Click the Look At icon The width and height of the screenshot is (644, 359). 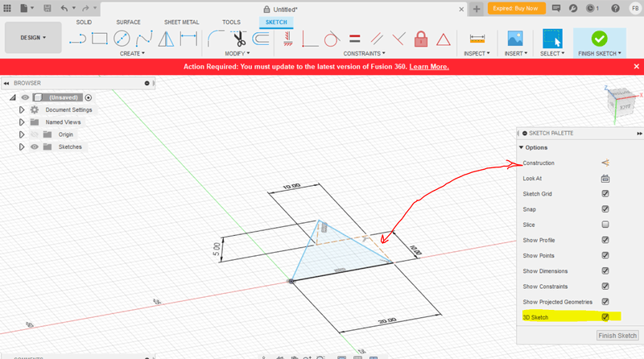tap(605, 179)
